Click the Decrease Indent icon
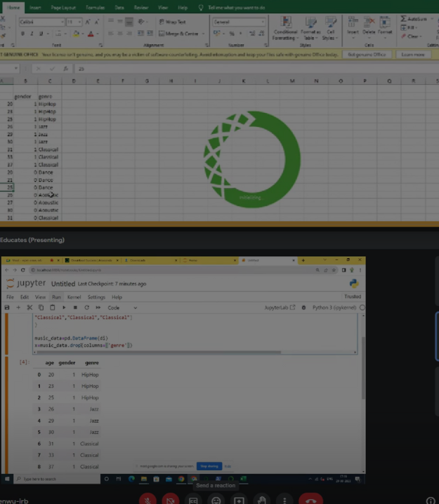This screenshot has height=504, width=439. tap(140, 34)
